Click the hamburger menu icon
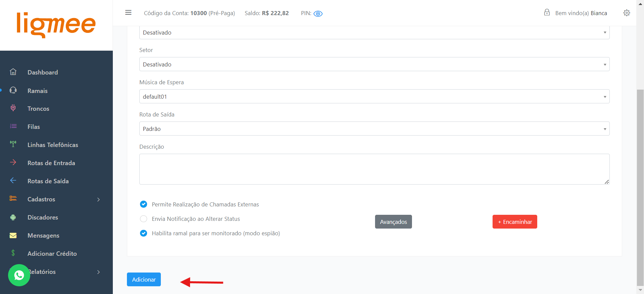This screenshot has width=644, height=294. click(128, 13)
